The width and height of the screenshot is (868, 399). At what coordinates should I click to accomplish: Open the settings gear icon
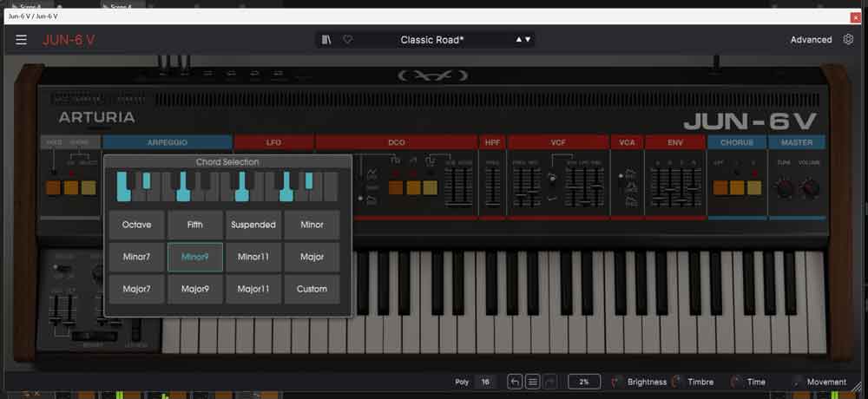pyautogui.click(x=848, y=40)
